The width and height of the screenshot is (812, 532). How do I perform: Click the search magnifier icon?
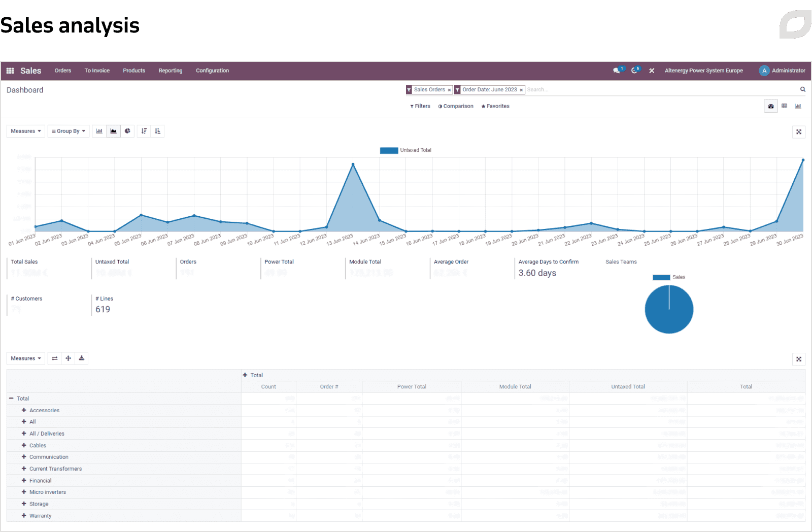point(803,89)
